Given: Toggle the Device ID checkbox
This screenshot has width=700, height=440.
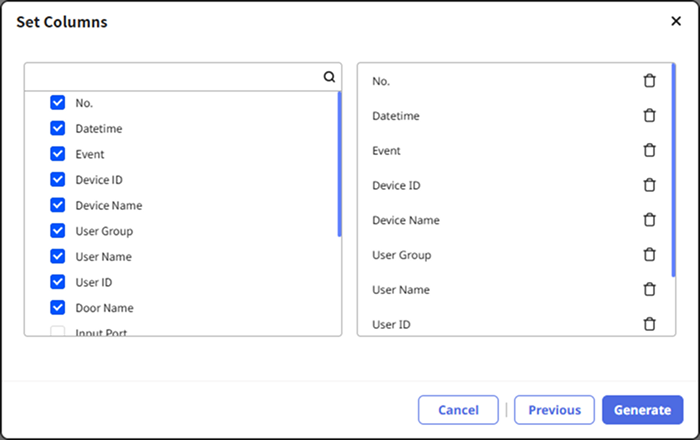Looking at the screenshot, I should (x=58, y=180).
